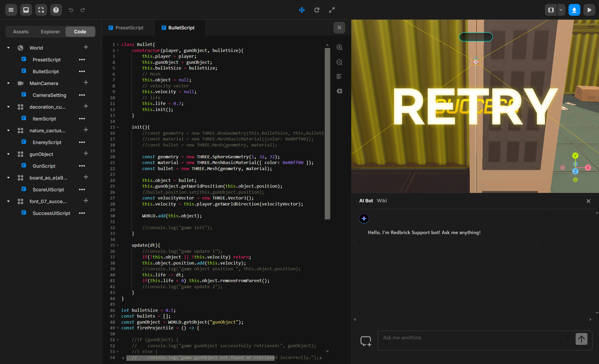Select the rotate transform tool icon

tap(317, 10)
